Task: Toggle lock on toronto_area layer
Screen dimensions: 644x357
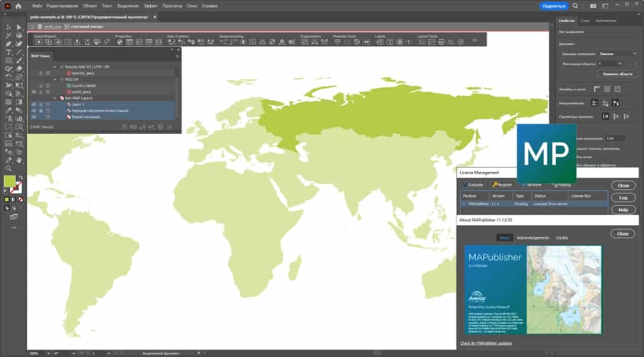Action: 41,73
